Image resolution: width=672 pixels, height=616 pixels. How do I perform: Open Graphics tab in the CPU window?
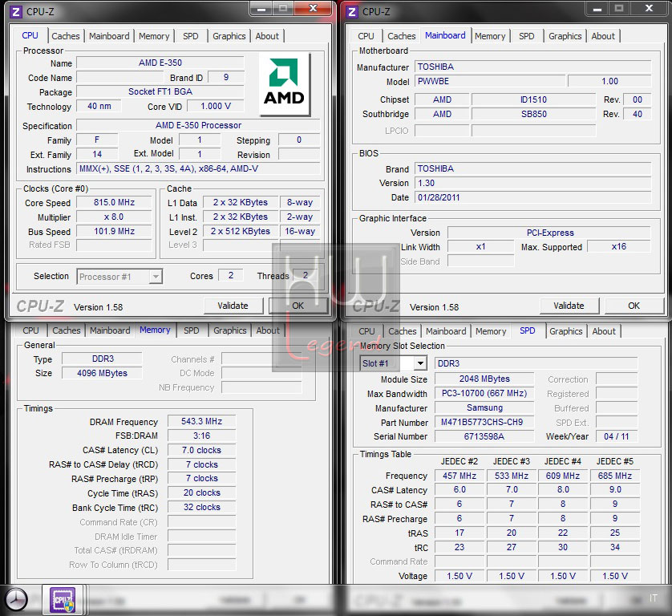tap(229, 36)
